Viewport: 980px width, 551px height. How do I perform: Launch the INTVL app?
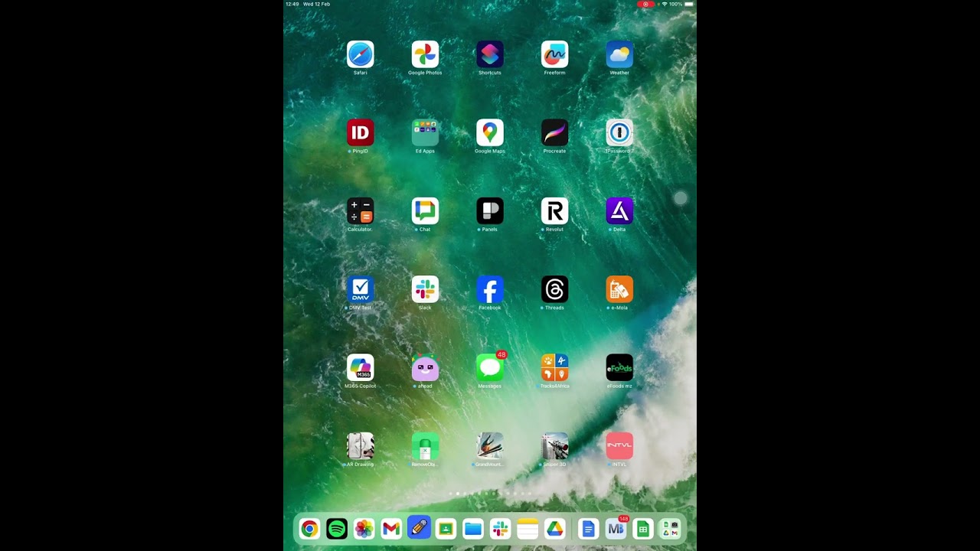click(x=619, y=445)
